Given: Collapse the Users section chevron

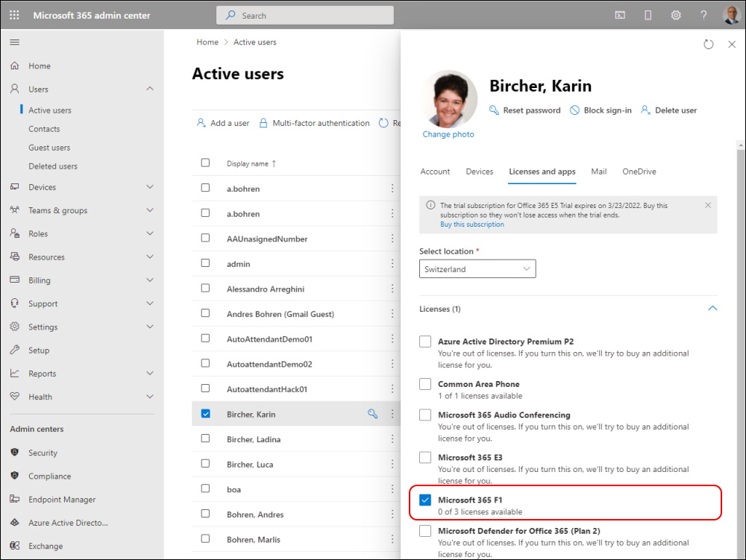Looking at the screenshot, I should coord(150,89).
